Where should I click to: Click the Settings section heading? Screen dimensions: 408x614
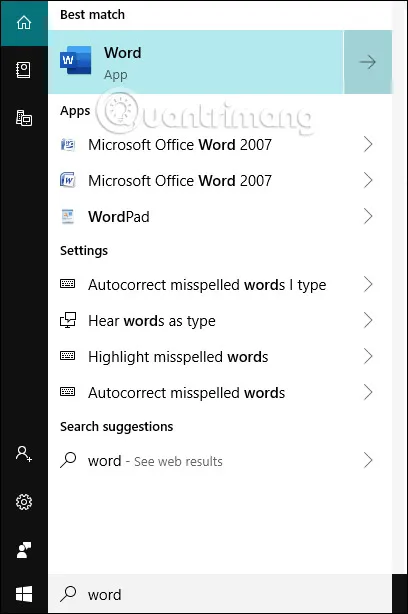point(84,251)
